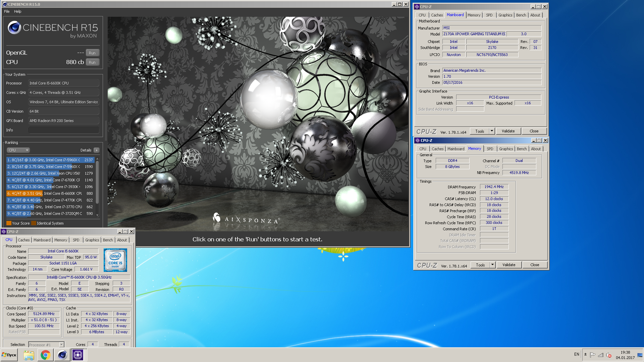Click the network icon in system tray
The image size is (644, 362).
tap(601, 355)
